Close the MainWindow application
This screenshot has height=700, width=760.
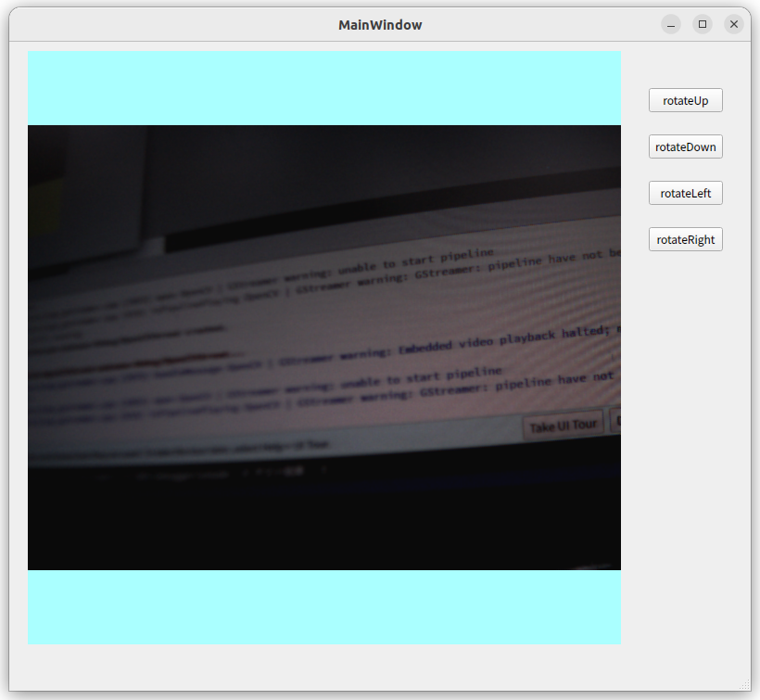pyautogui.click(x=734, y=24)
